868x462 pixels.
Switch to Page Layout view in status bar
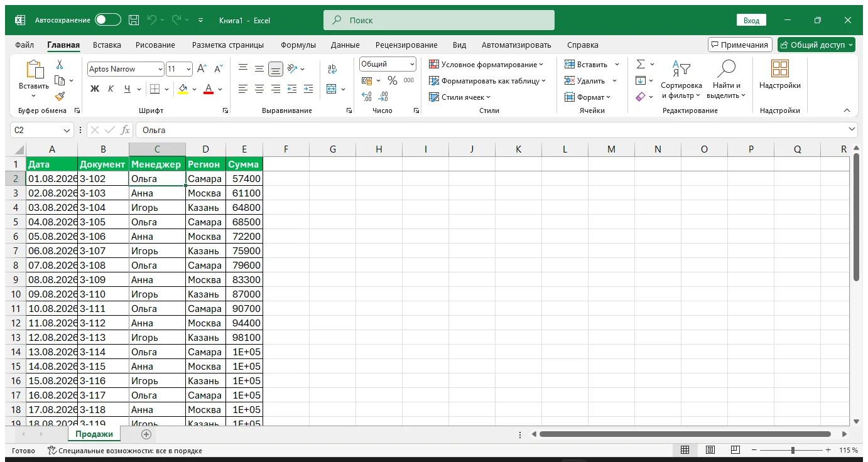pos(710,450)
